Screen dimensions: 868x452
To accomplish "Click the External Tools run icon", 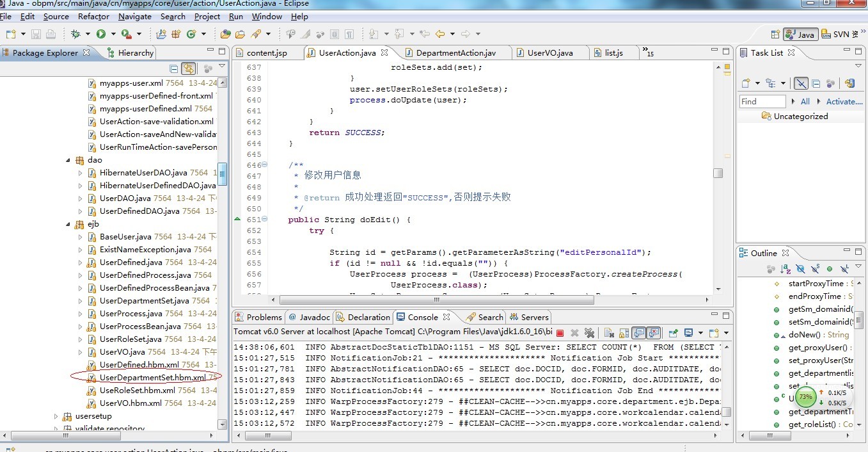I will click(126, 34).
